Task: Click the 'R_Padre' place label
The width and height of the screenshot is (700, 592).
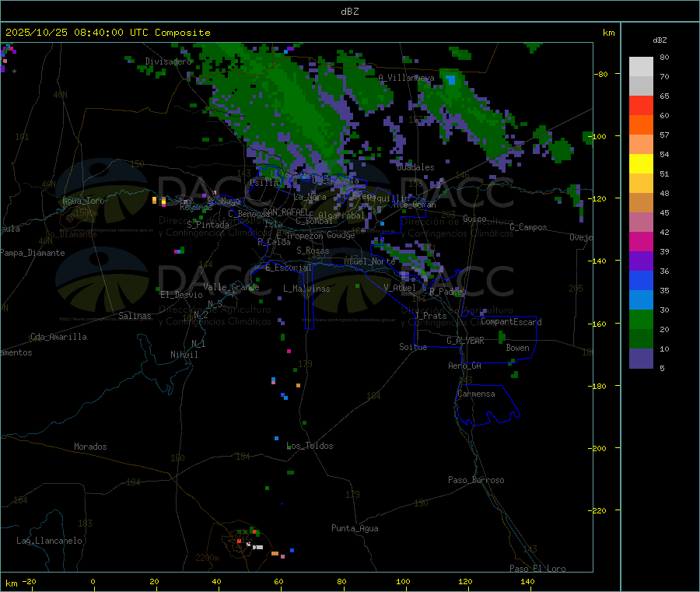Action: pyautogui.click(x=446, y=292)
